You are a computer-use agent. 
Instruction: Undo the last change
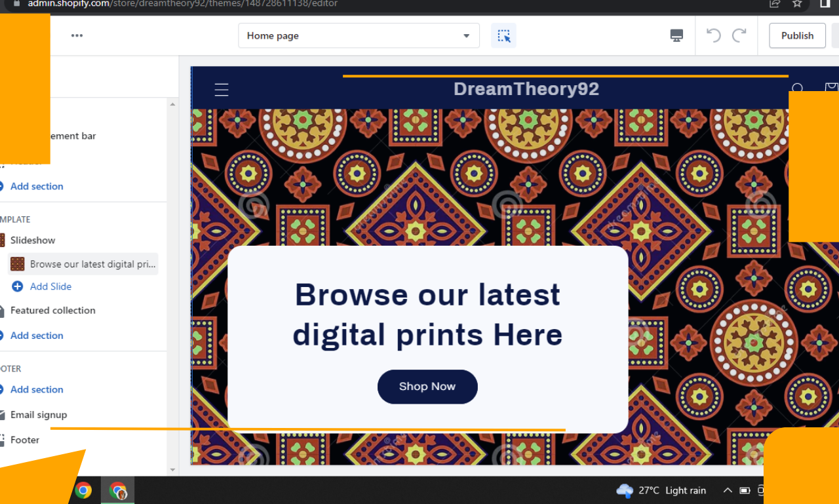[712, 35]
